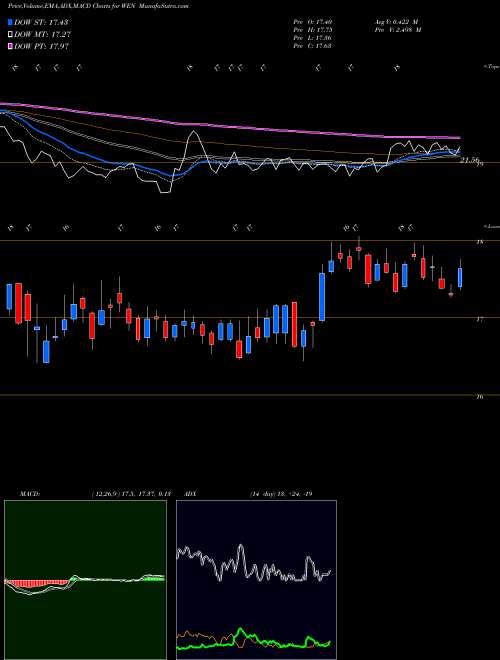Click the 'Pre H: 17.75' high value

point(314,30)
